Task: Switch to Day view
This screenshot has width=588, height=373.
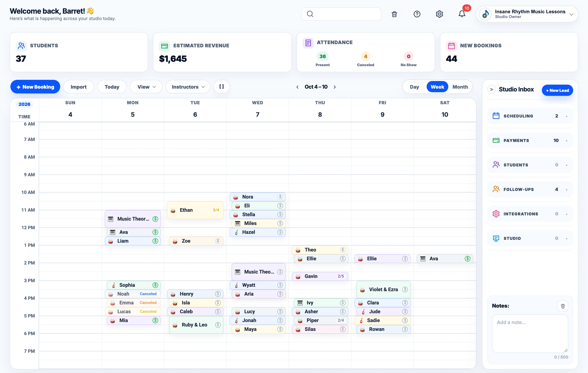Action: coord(414,87)
